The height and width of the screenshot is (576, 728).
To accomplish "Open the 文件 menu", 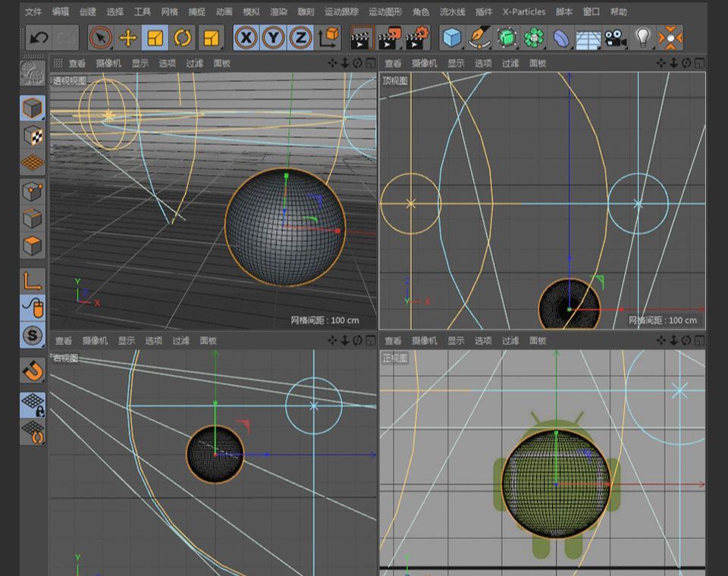I will pos(33,11).
